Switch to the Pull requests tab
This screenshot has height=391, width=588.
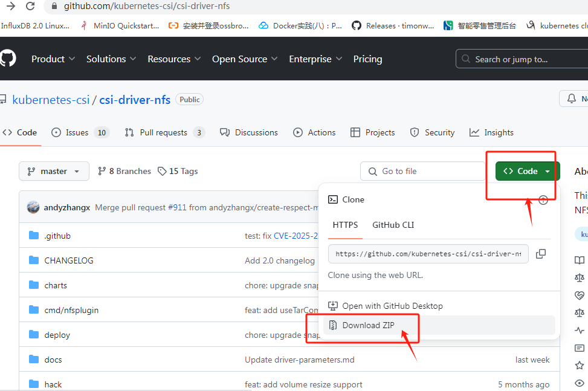[x=164, y=132]
